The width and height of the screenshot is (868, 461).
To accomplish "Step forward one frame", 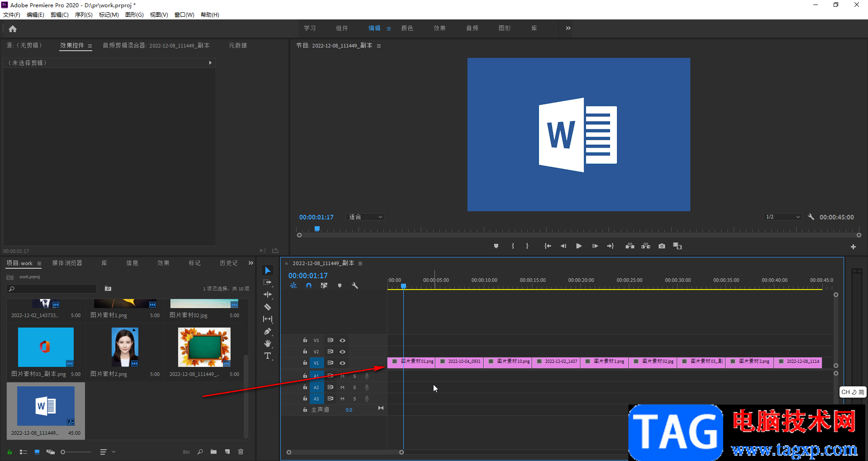I will point(595,246).
